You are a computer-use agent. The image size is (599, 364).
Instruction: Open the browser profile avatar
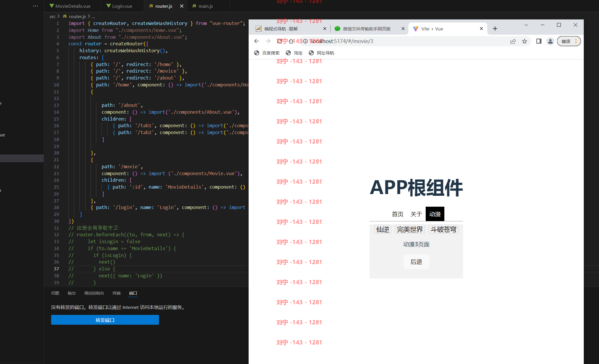point(550,41)
